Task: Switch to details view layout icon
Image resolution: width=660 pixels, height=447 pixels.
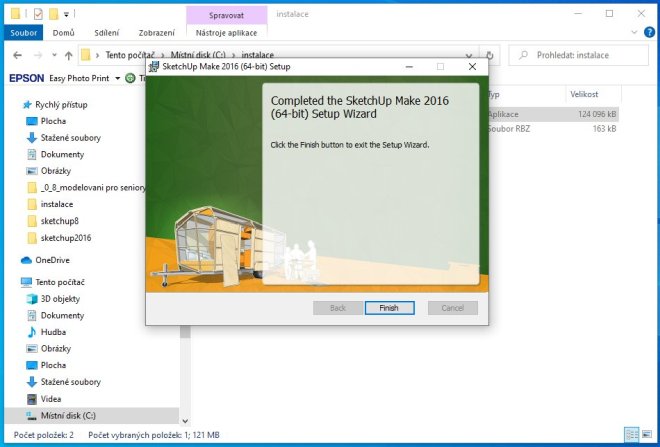Action: (632, 434)
